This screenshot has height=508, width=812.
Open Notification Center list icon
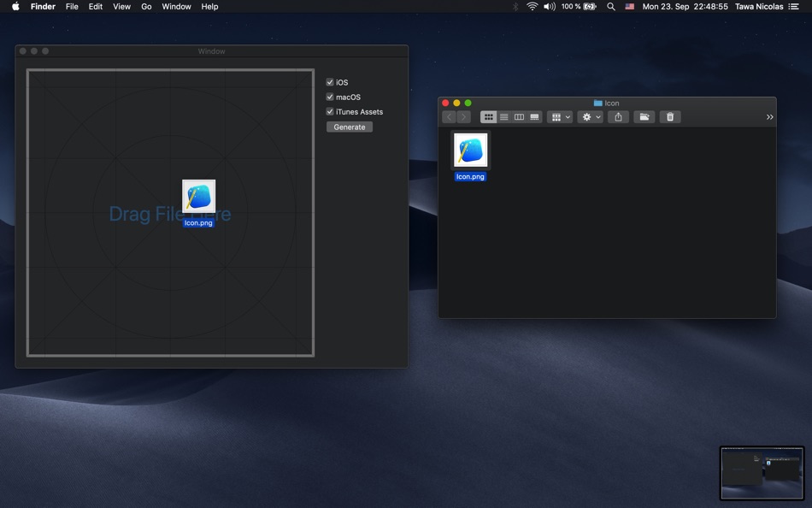[x=794, y=6]
